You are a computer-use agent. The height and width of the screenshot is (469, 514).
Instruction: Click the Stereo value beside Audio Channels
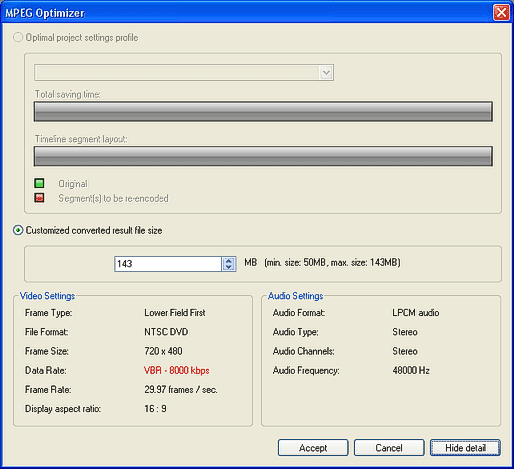405,351
